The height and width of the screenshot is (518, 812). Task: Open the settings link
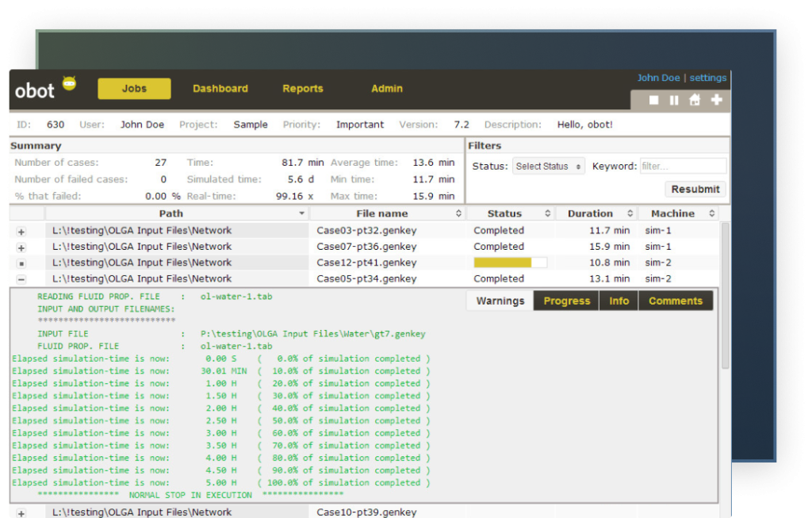coord(707,78)
